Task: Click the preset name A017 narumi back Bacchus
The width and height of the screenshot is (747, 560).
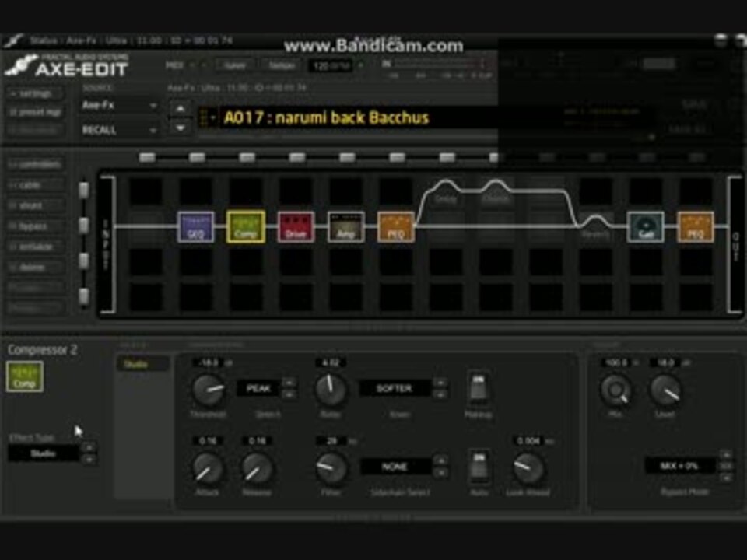Action: click(x=326, y=117)
